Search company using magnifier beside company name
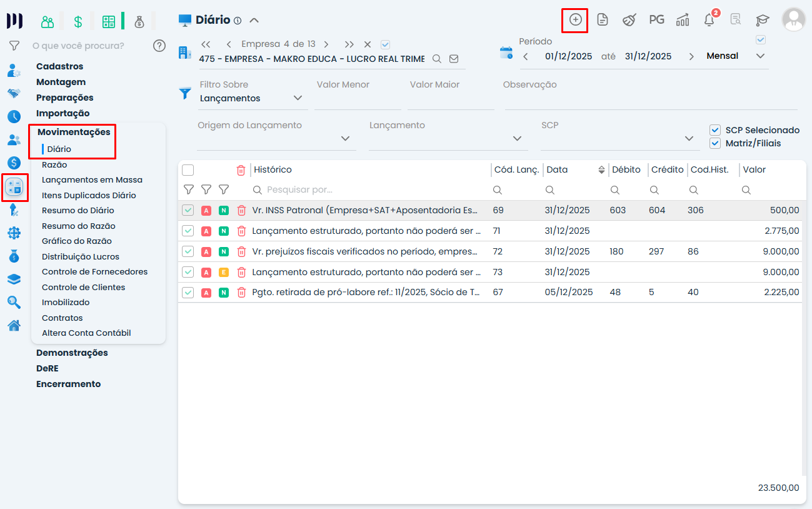The width and height of the screenshot is (812, 509). (x=437, y=59)
